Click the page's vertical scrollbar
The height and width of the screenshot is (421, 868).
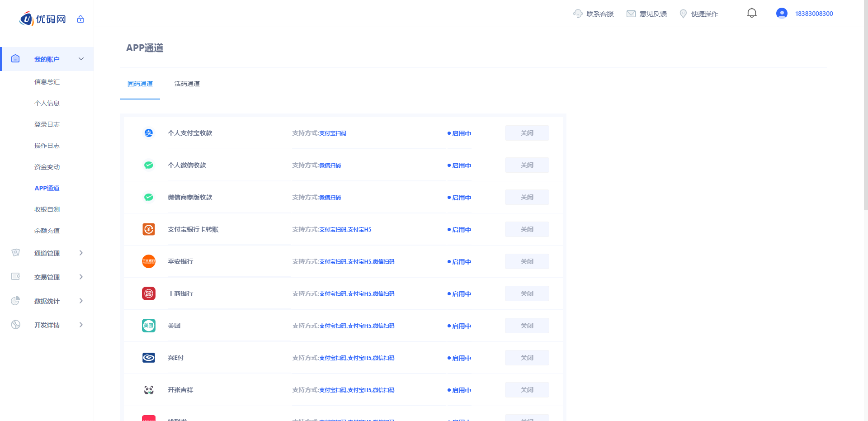point(865,104)
